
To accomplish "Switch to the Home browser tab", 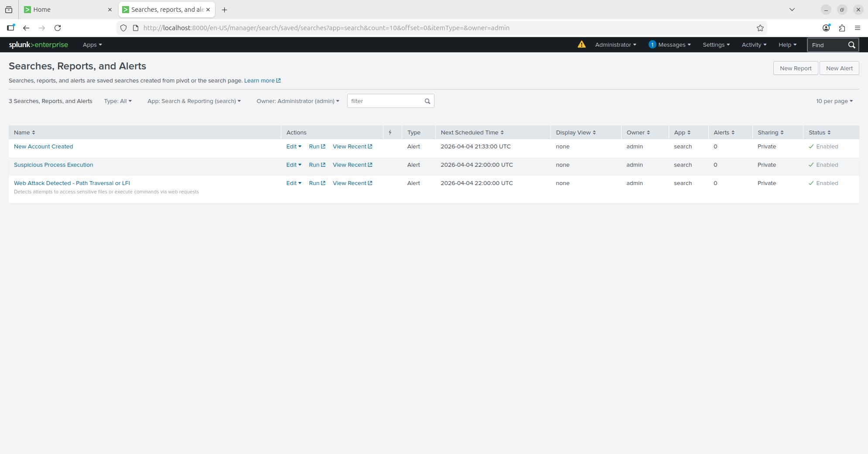I will [x=68, y=10].
